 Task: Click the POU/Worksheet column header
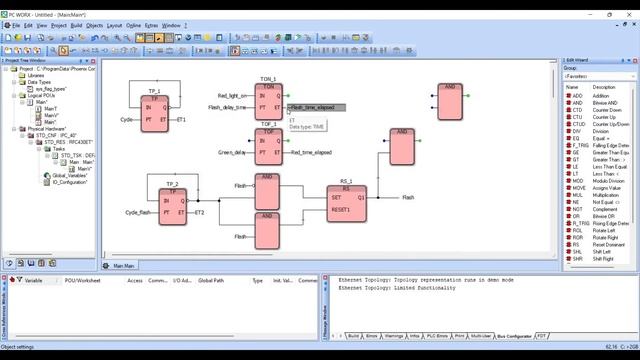click(x=82, y=280)
